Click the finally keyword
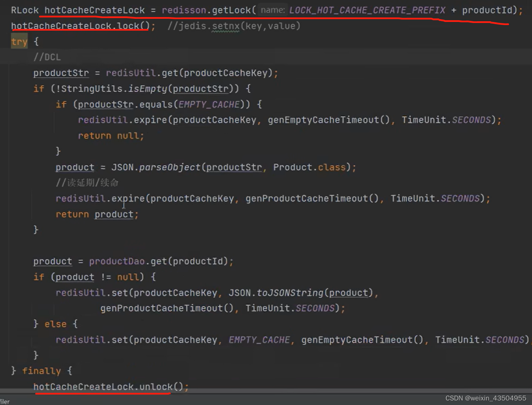Viewport: 532px width, 405px height. pyautogui.click(x=41, y=371)
